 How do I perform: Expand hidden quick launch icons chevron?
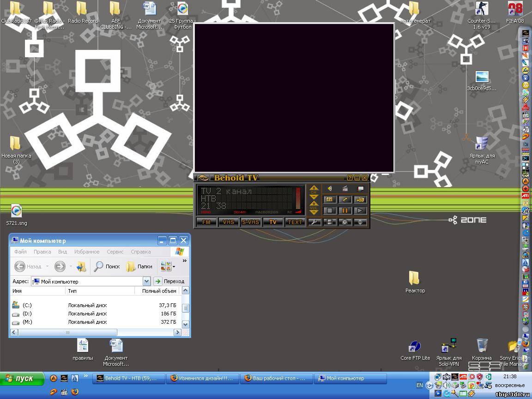click(86, 376)
